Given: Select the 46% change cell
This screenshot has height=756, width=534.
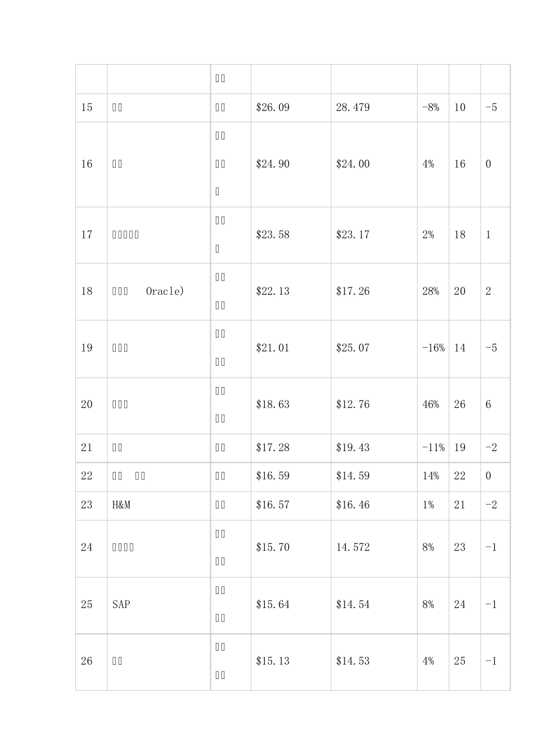Looking at the screenshot, I should (x=431, y=405).
